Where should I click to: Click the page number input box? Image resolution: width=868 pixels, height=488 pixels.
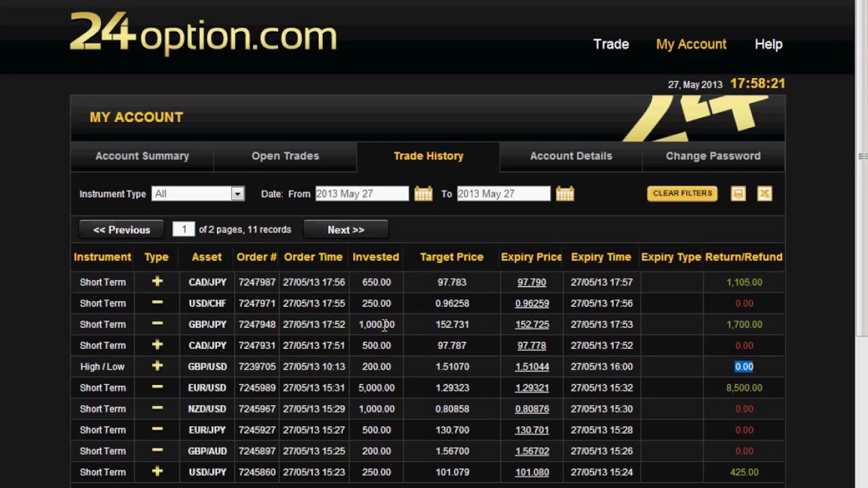(x=183, y=229)
